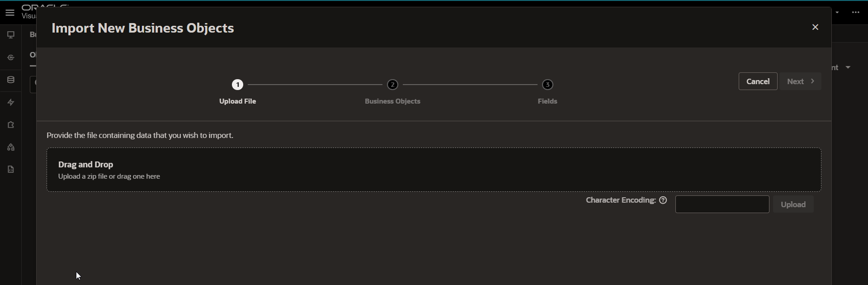Screen dimensions: 868x285
Task: Click the Drag and Drop upload area
Action: coord(434,170)
